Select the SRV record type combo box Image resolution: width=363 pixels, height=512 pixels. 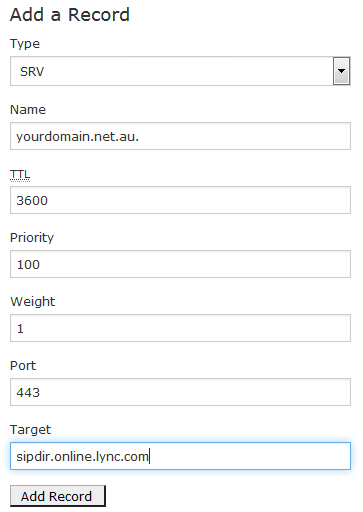click(x=180, y=71)
